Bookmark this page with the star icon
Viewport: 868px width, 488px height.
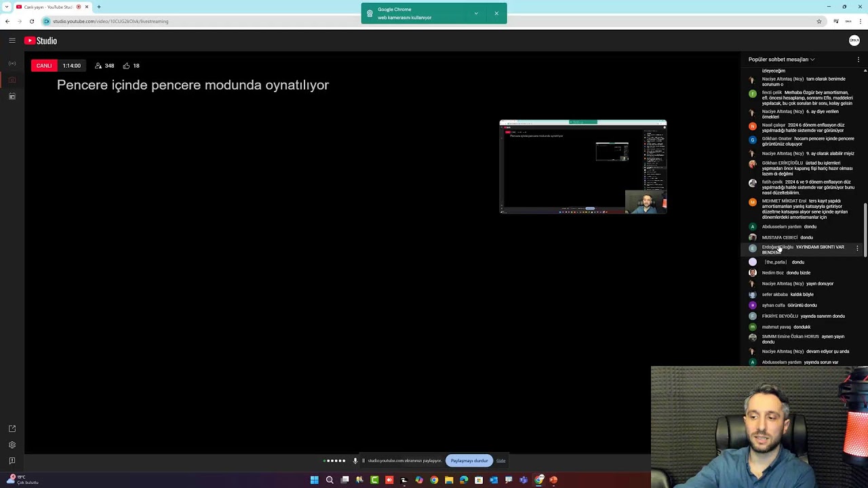(x=819, y=21)
